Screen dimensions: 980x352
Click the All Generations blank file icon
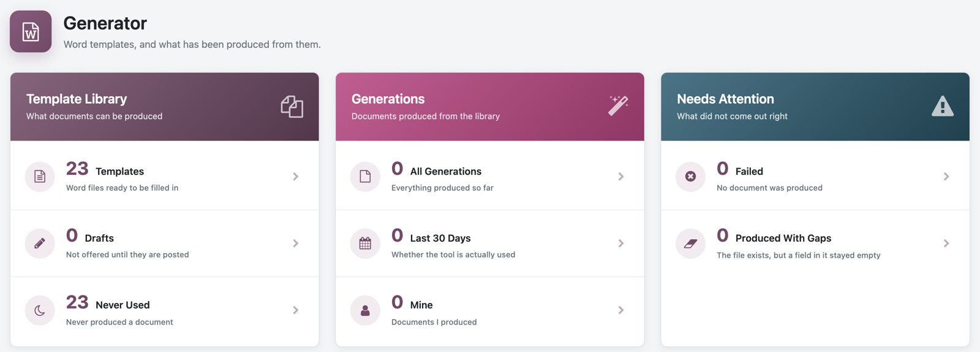365,177
